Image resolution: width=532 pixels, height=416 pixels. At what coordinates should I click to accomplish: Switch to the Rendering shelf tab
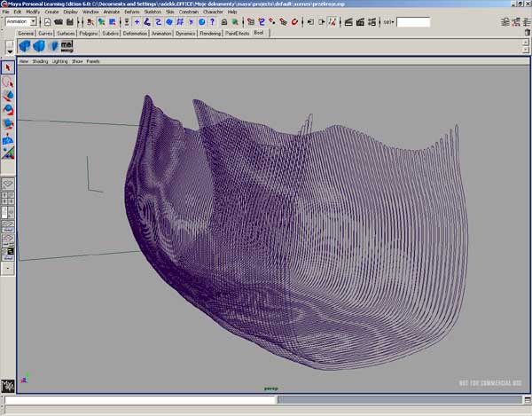click(210, 33)
